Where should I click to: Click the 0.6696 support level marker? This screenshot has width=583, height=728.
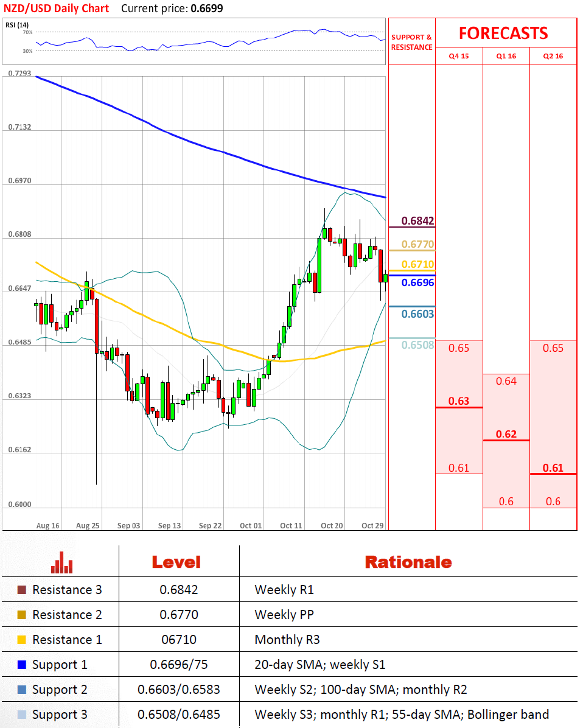417,283
